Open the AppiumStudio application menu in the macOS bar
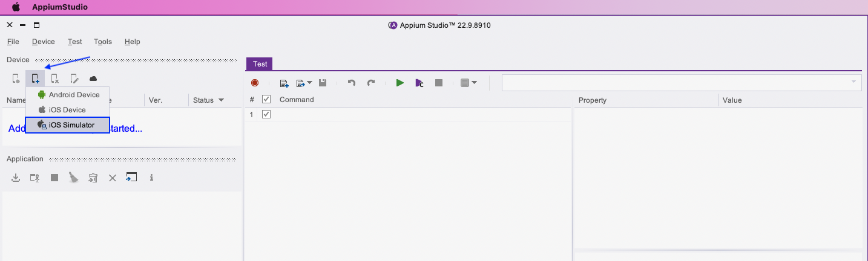868x261 pixels. 60,7
